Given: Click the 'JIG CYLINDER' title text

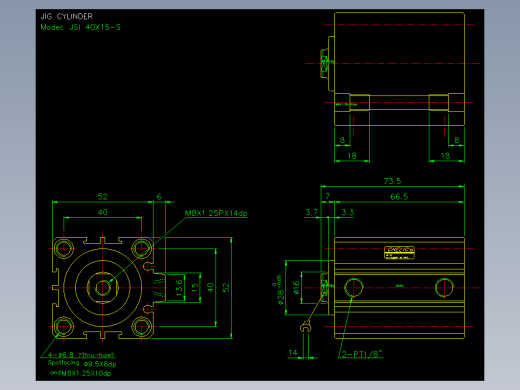Looking at the screenshot, I should tap(66, 16).
